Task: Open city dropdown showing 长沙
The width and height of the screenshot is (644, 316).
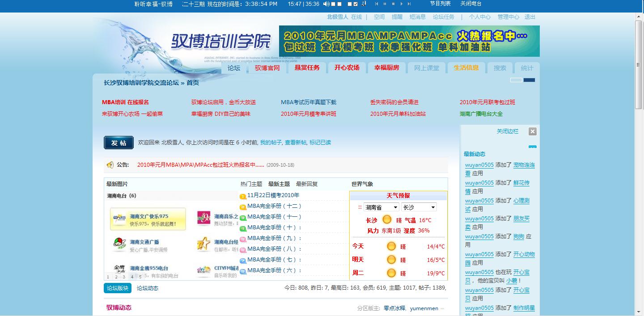Action: pos(419,207)
